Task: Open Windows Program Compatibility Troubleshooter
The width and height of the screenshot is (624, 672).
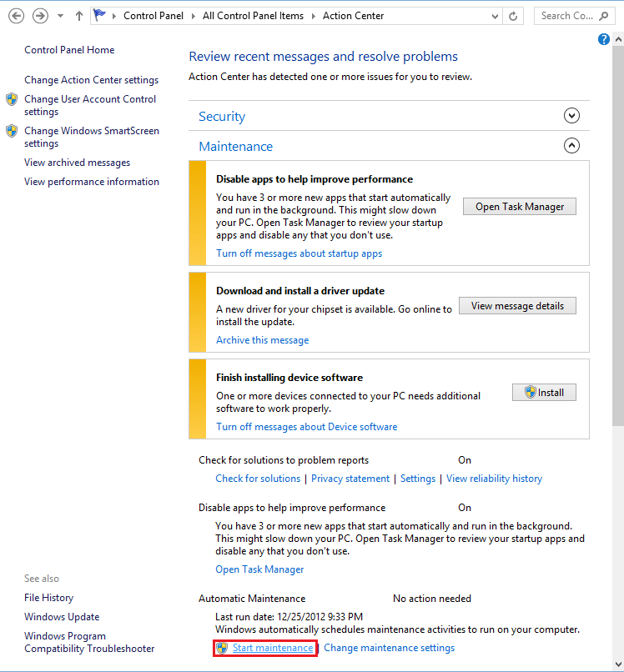Action: (89, 643)
